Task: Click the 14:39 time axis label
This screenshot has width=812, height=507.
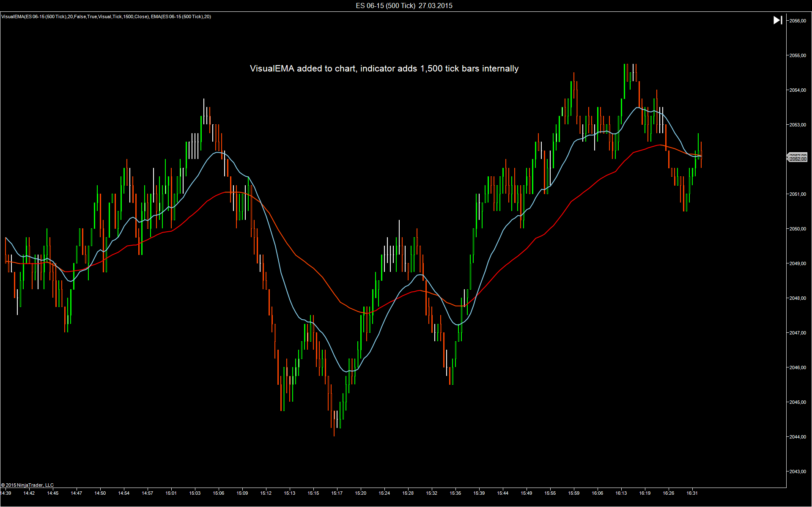Action: [6, 493]
